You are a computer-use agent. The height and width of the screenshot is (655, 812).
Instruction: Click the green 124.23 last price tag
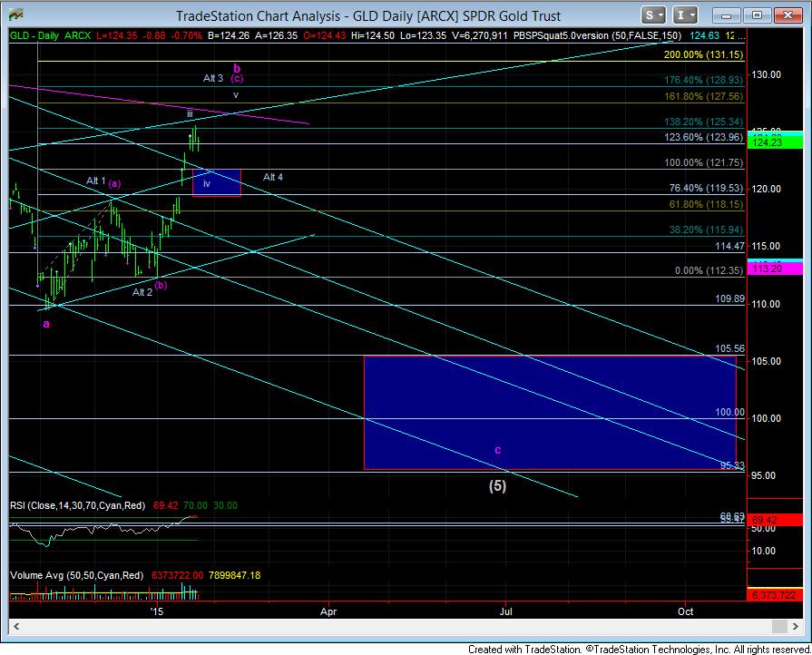point(775,142)
